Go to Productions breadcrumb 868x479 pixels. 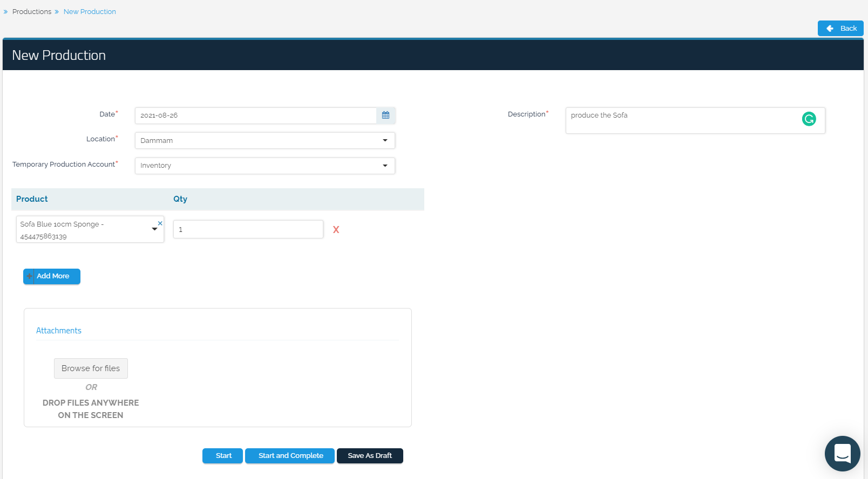[32, 12]
